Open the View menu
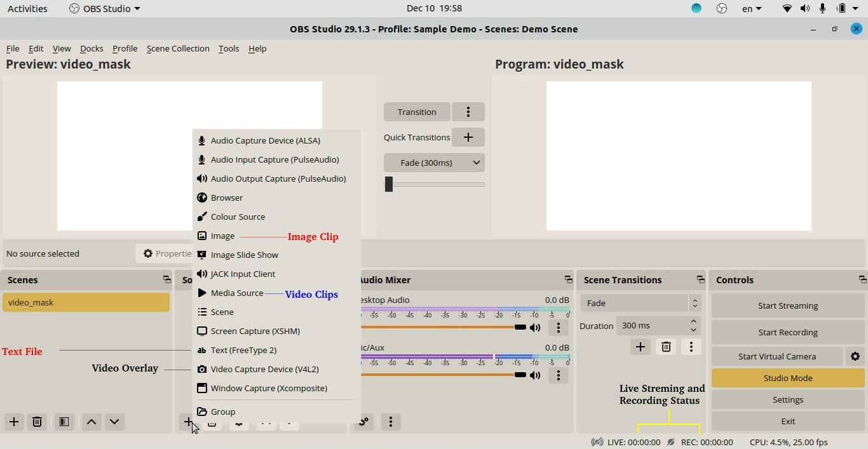Screen dimensions: 868x449 coord(62,48)
